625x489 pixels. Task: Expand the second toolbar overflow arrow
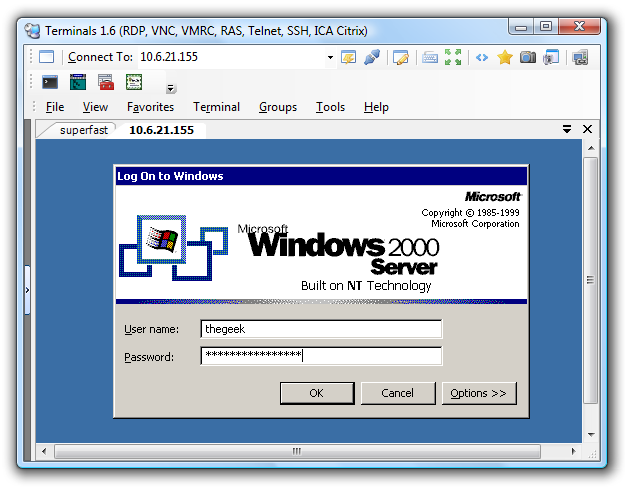coord(171,88)
